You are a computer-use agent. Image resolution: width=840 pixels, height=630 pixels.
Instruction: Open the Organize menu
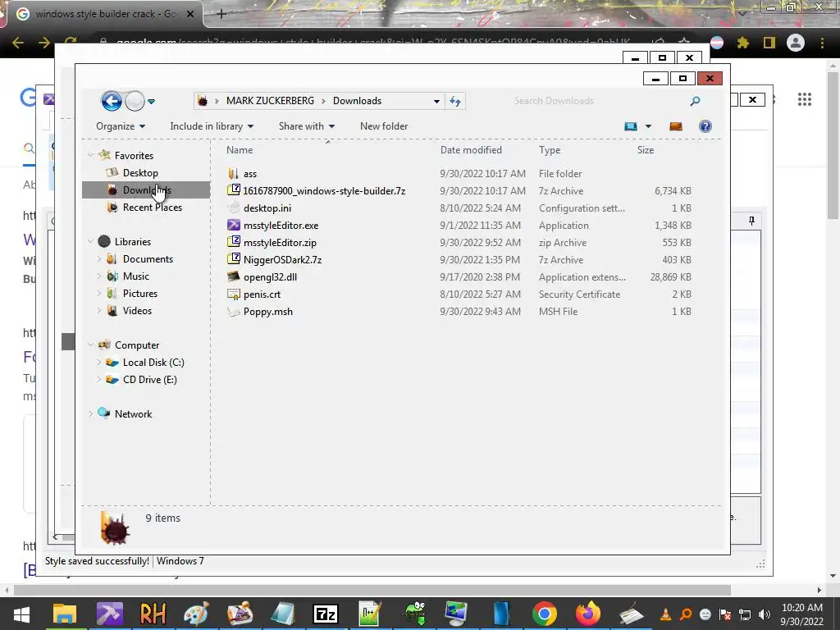[121, 126]
